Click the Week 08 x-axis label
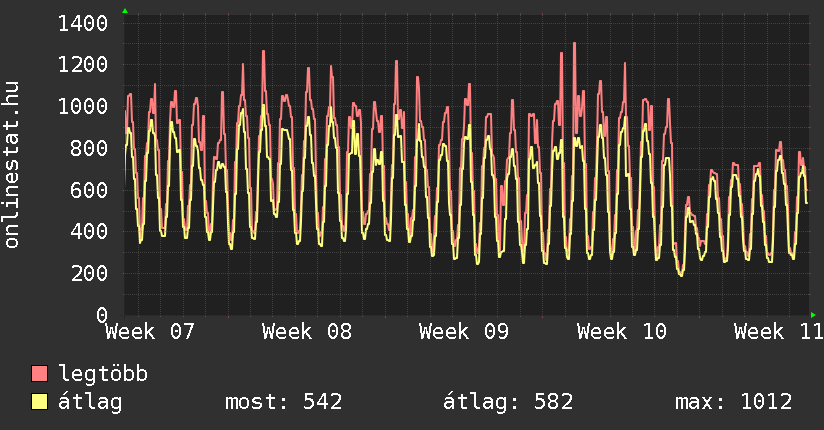The height and width of the screenshot is (430, 824). pos(307,331)
